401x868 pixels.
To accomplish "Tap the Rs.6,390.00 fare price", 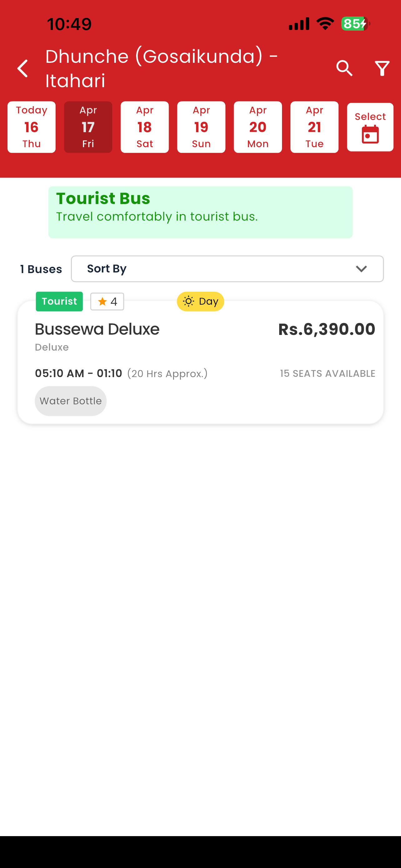I will click(x=327, y=329).
